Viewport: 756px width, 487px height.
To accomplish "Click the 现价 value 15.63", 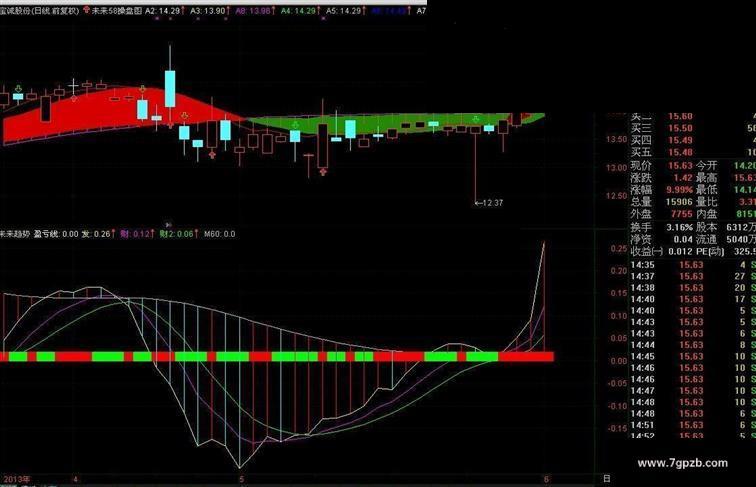I will coord(680,166).
